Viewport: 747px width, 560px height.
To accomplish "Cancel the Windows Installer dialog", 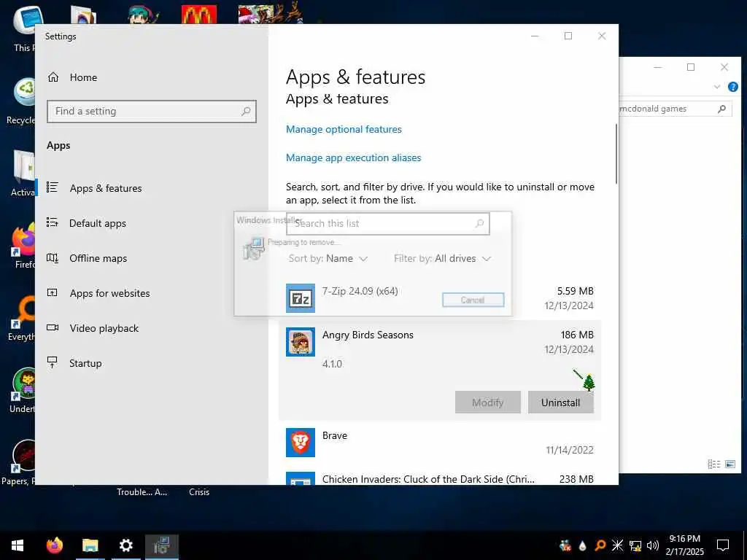I will pyautogui.click(x=473, y=300).
